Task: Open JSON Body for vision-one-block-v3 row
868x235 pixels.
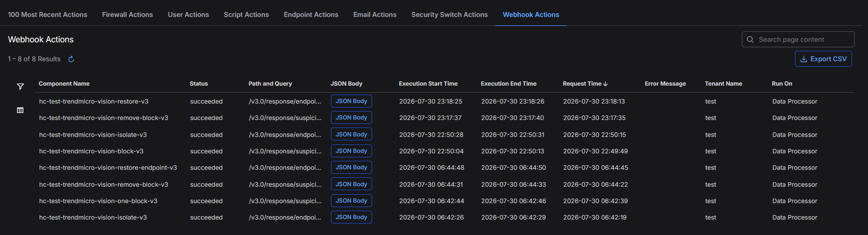Action: point(351,201)
